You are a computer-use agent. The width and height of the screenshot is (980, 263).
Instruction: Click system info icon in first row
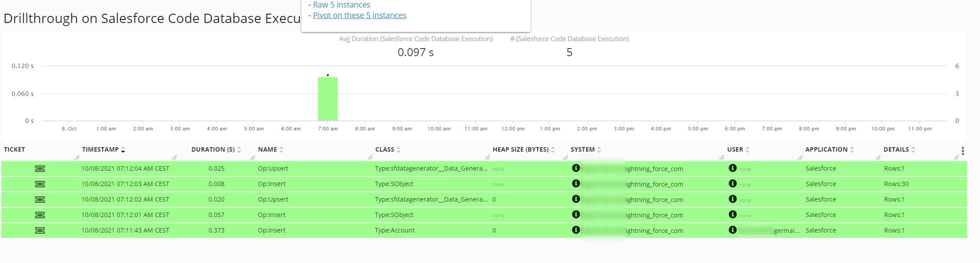(576, 168)
